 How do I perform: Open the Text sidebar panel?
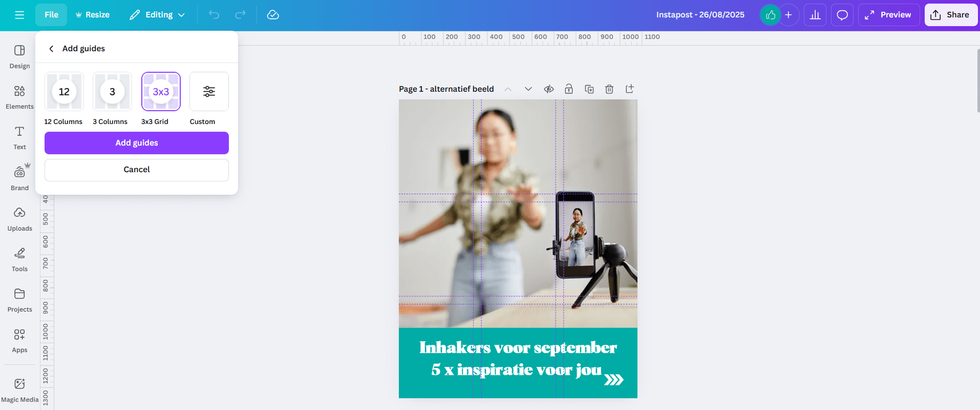click(x=19, y=137)
